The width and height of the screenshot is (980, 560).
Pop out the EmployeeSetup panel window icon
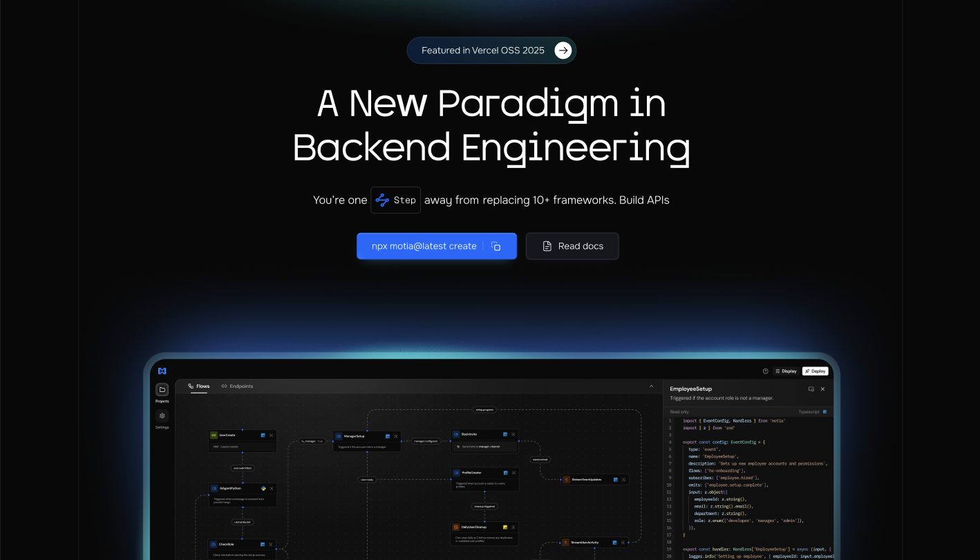tap(811, 389)
